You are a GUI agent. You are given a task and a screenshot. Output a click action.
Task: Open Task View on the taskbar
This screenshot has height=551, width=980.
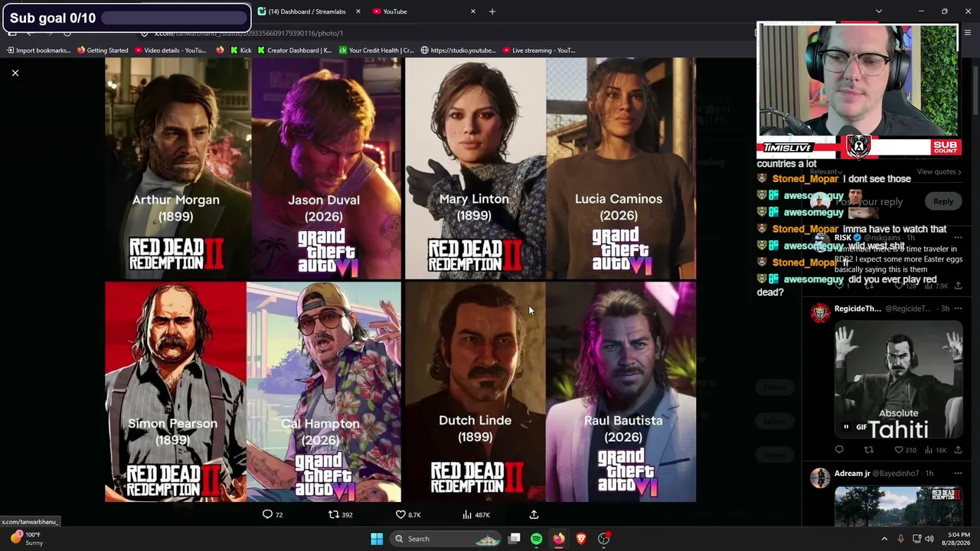click(x=514, y=539)
